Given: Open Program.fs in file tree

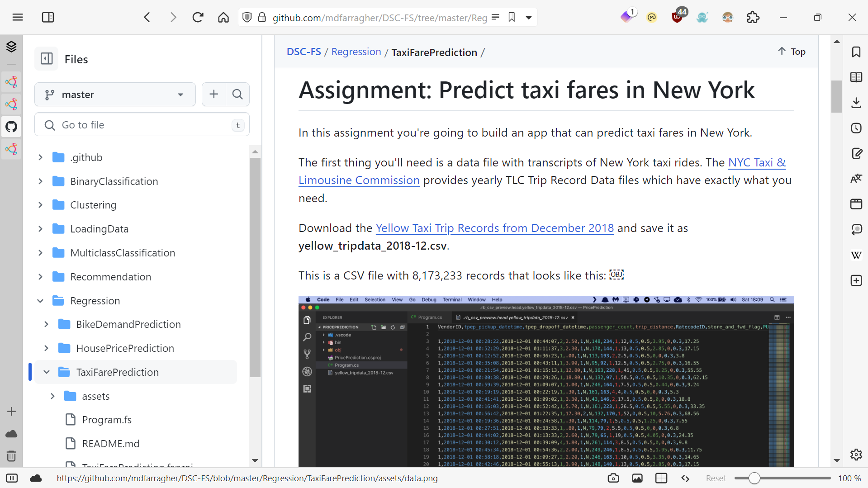Looking at the screenshot, I should (x=107, y=420).
